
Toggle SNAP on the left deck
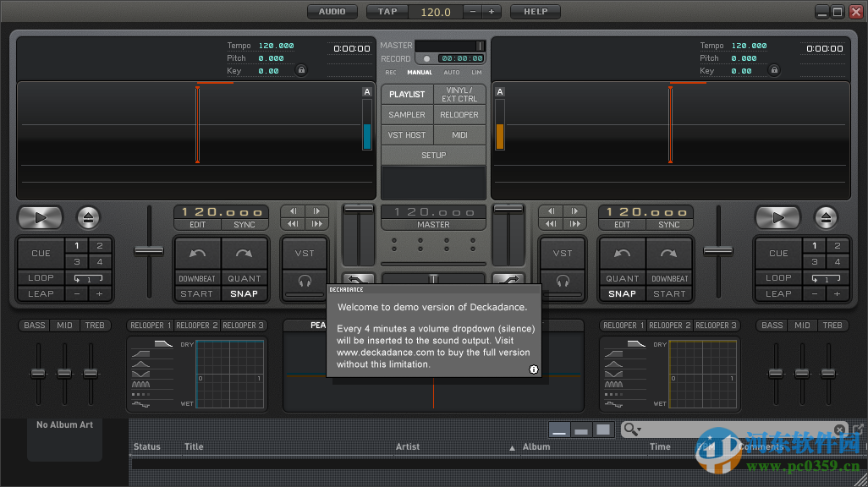pyautogui.click(x=244, y=293)
